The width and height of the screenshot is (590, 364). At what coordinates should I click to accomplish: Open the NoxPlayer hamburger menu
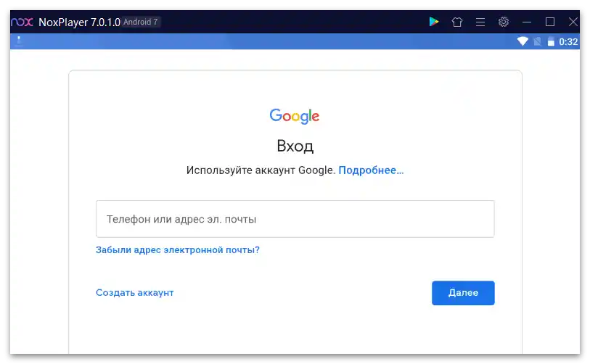coord(480,22)
